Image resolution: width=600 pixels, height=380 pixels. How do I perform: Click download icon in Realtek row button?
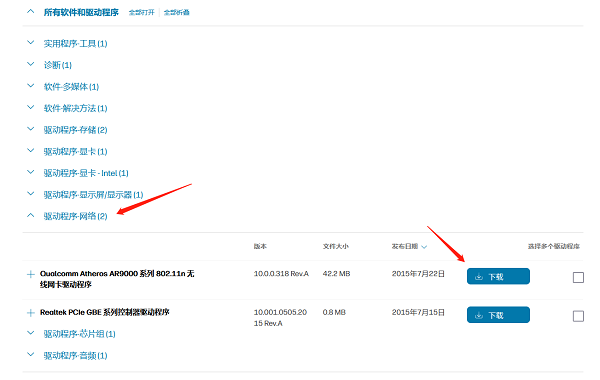(479, 315)
